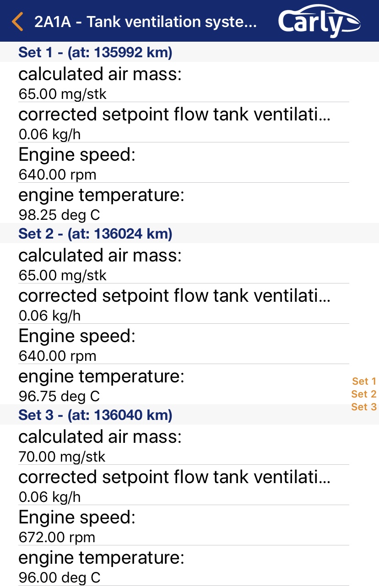379x588 pixels.
Task: Tap calculated air mass 70.00 mg/stk row
Action: click(x=184, y=445)
